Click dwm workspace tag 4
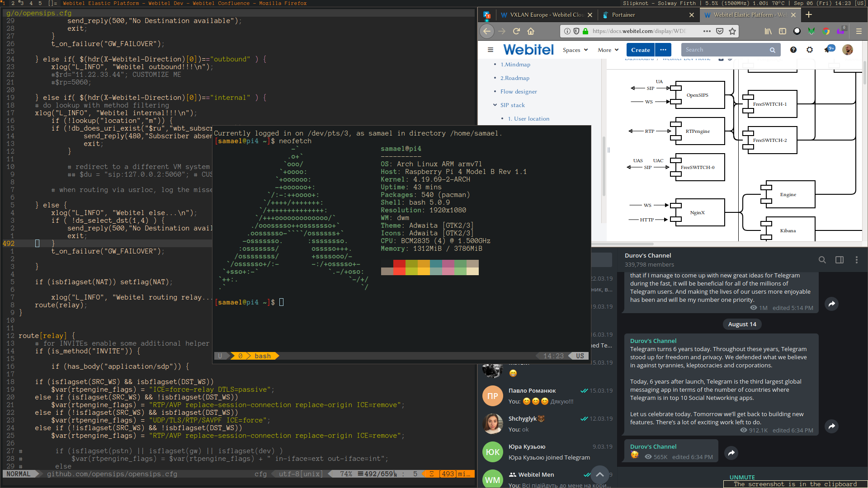 pyautogui.click(x=31, y=3)
